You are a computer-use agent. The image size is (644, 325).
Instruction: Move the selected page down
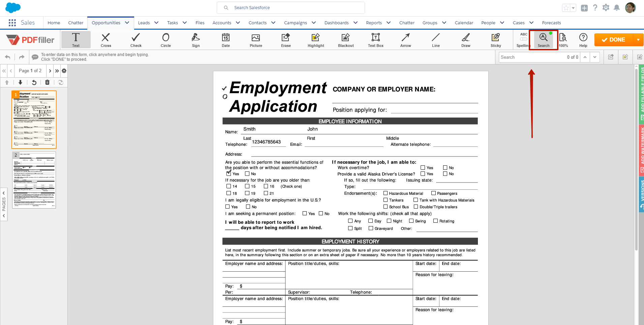point(20,82)
